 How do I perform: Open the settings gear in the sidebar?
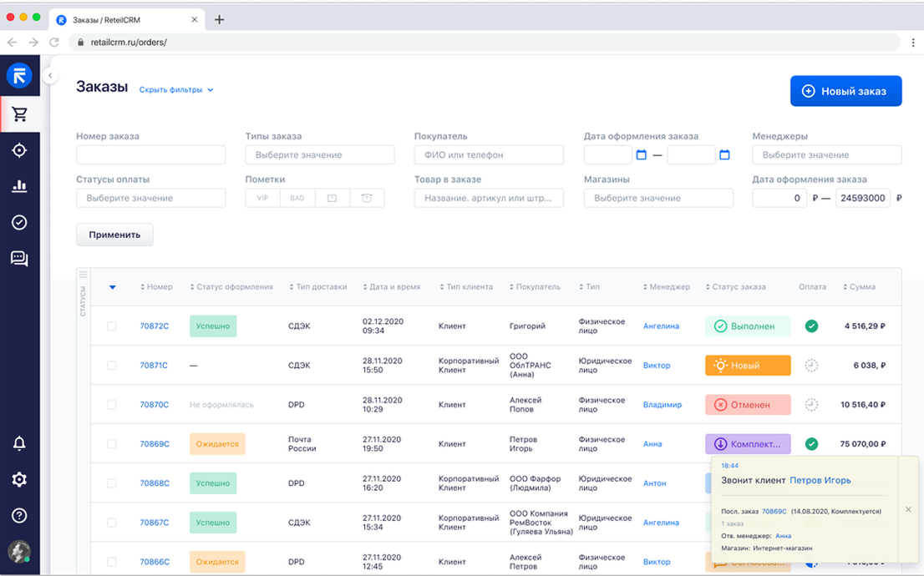(19, 479)
